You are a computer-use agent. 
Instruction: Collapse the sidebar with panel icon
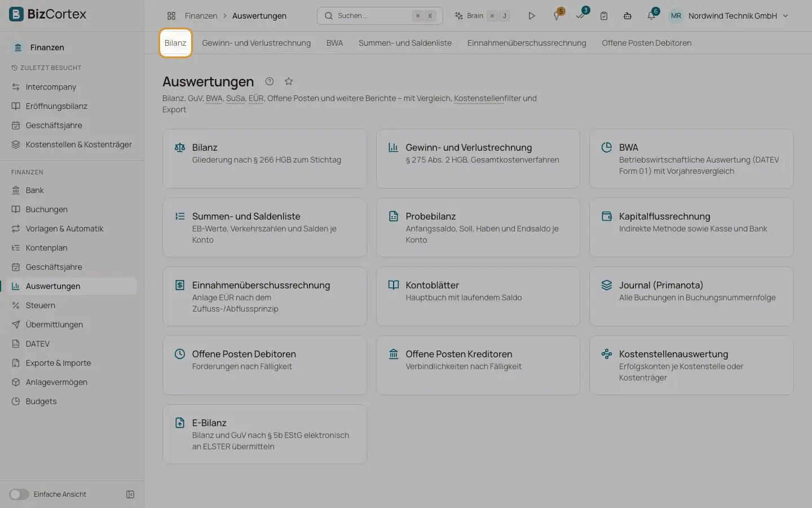[x=130, y=494]
